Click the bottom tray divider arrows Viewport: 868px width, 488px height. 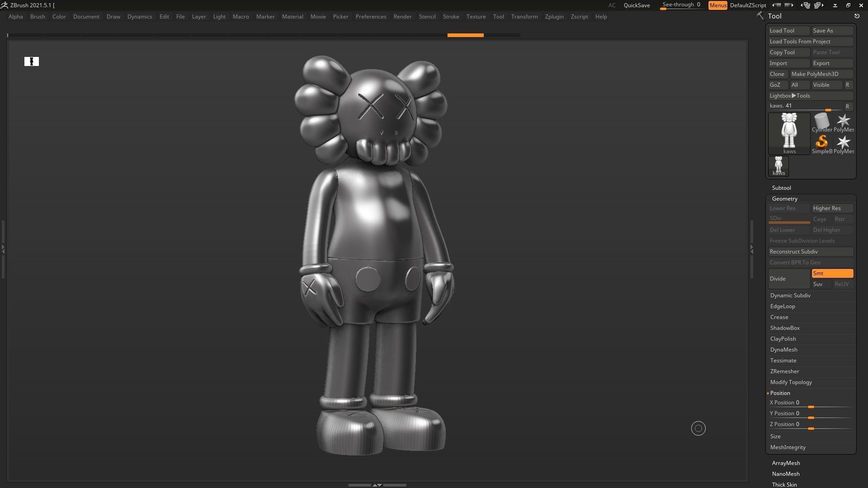tap(377, 485)
